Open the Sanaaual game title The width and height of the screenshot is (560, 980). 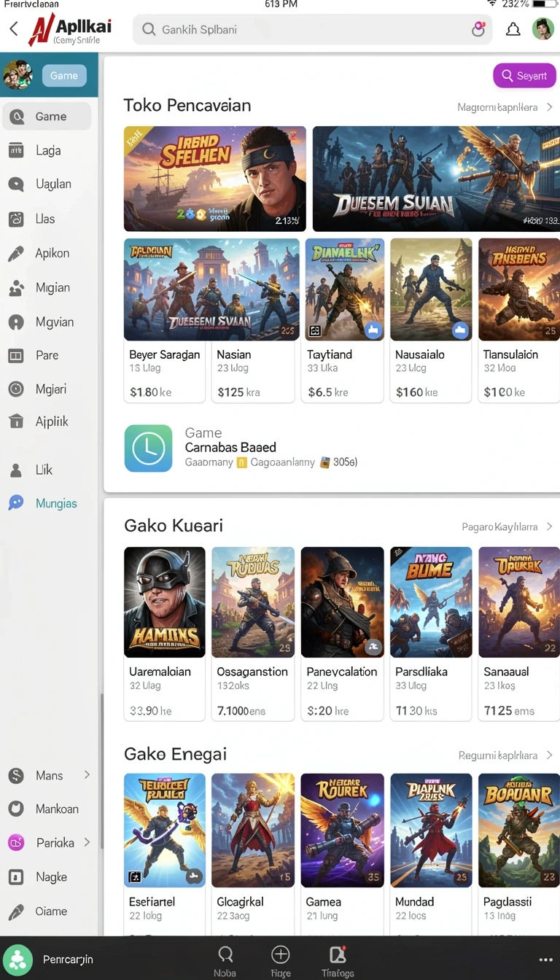click(506, 672)
